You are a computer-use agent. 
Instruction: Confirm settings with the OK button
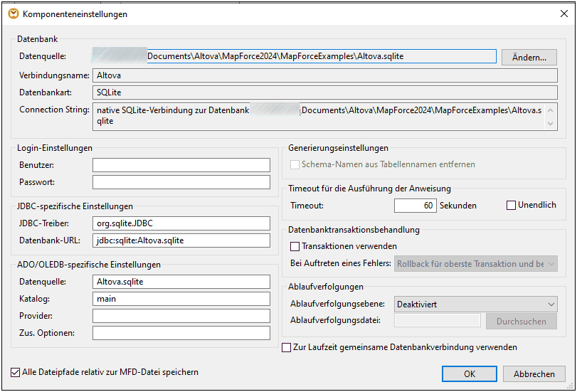[469, 374]
